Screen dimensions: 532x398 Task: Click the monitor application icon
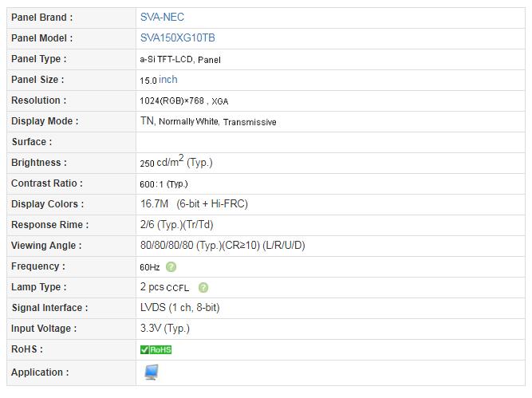pos(151,372)
